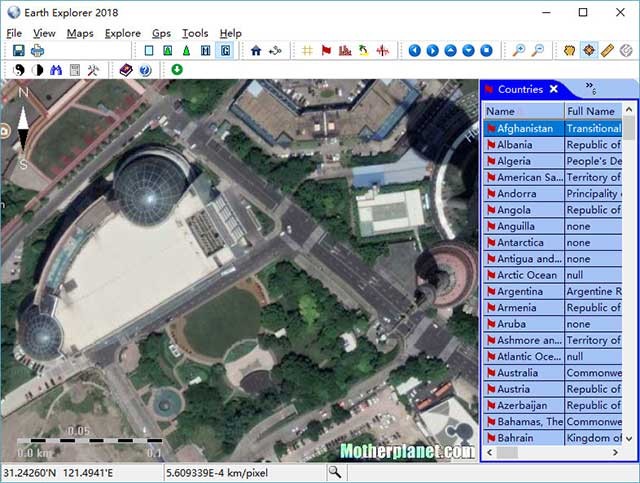Select Australia in the countries list

tap(519, 372)
